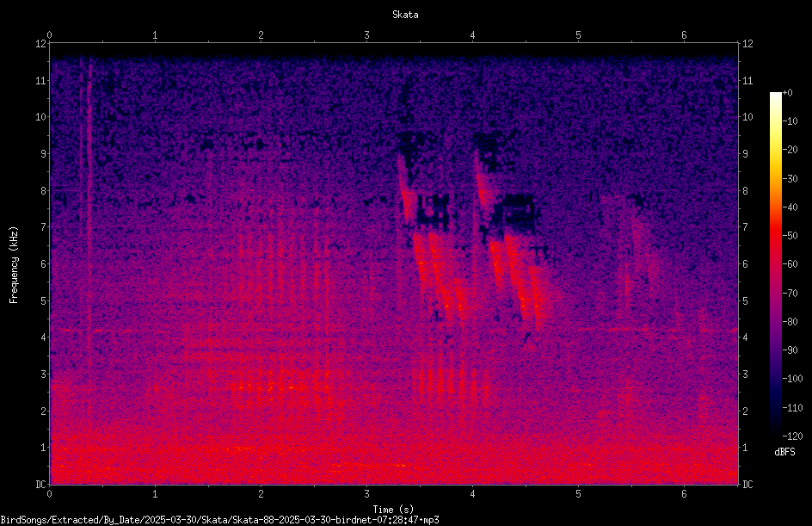The width and height of the screenshot is (812, 526).
Task: Click the "0" tick on the top time axis
Action: click(49, 35)
